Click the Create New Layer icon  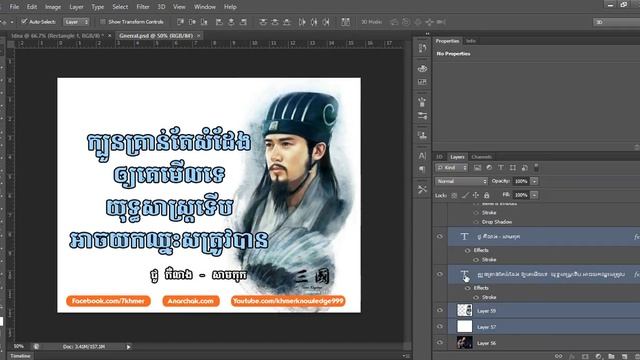[x=624, y=356]
